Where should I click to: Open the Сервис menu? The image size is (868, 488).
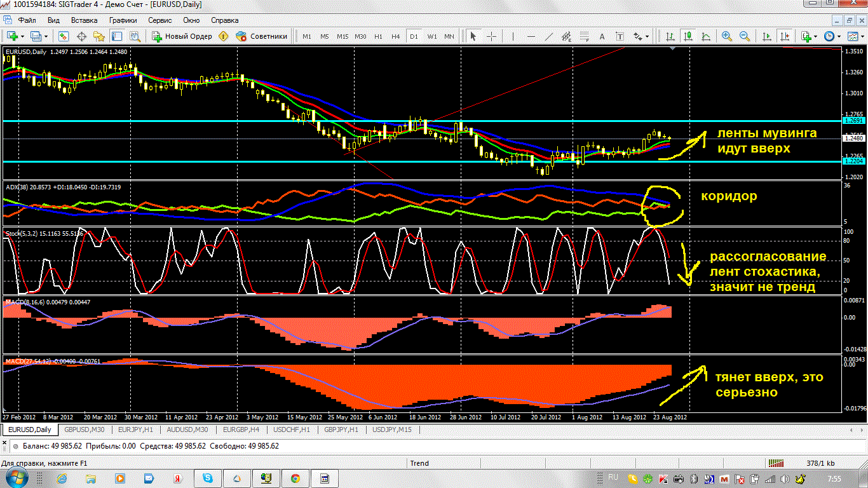click(x=159, y=20)
